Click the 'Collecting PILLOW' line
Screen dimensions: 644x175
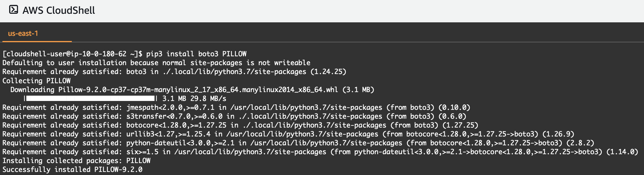[36, 81]
